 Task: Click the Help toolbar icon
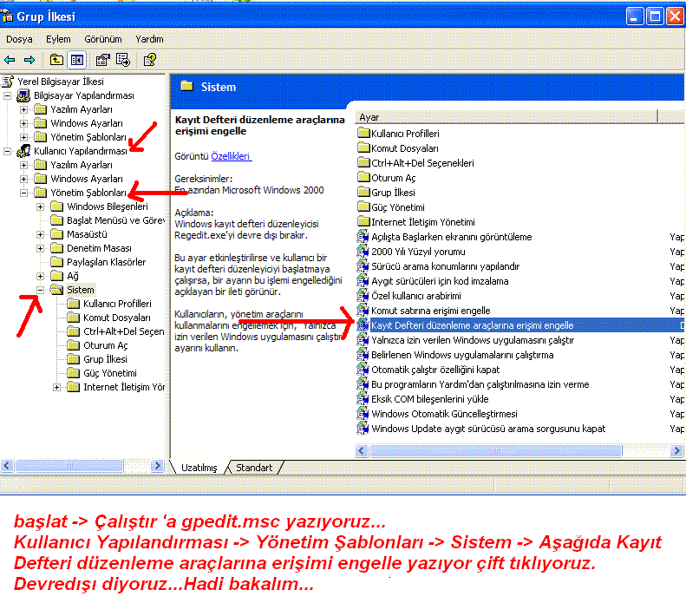point(150,60)
